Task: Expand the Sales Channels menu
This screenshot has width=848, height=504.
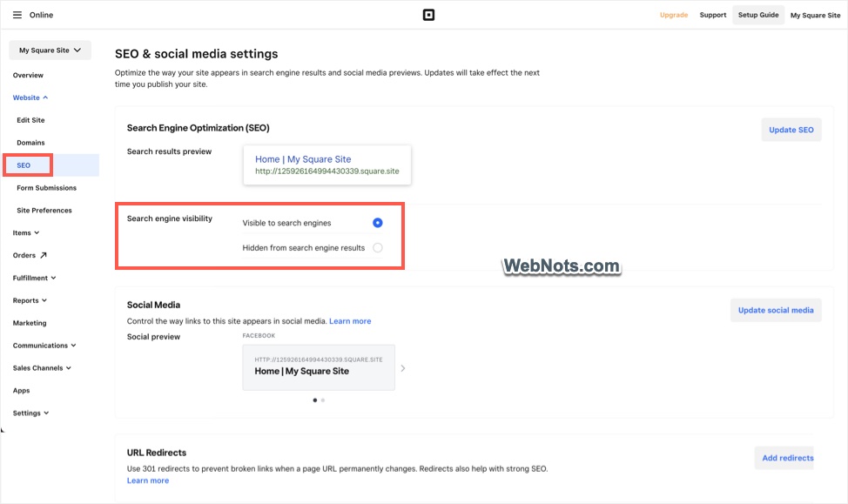Action: [x=42, y=368]
